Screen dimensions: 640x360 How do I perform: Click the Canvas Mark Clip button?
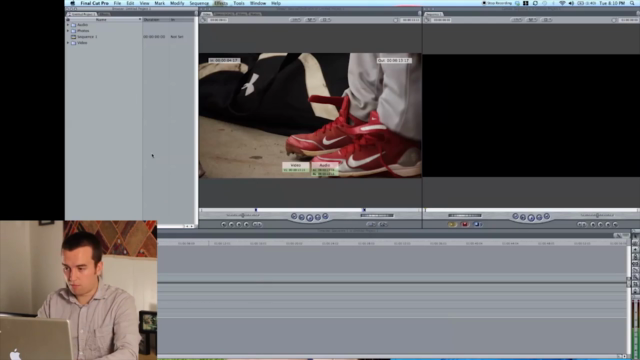coord(608,224)
